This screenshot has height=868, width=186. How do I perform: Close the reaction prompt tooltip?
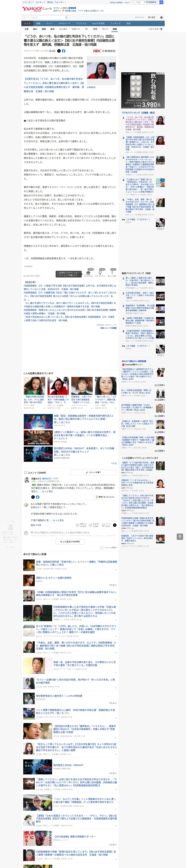click(81, 272)
